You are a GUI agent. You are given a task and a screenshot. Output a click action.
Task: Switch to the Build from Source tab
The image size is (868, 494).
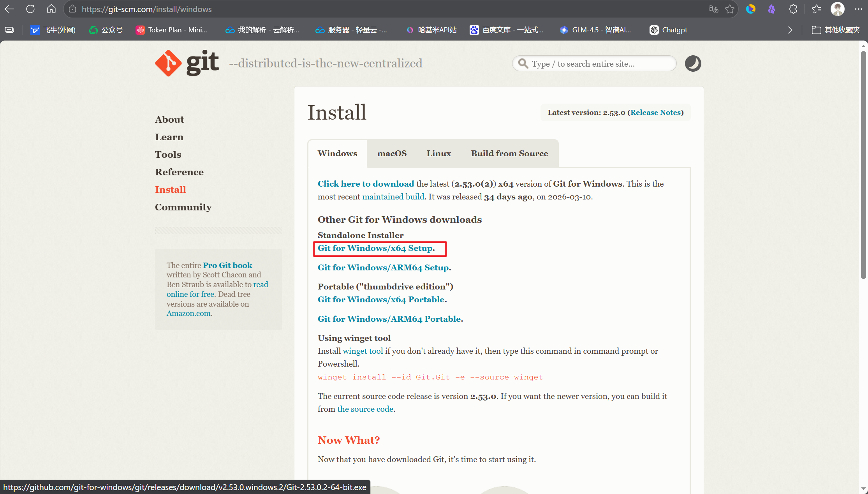[x=509, y=153]
